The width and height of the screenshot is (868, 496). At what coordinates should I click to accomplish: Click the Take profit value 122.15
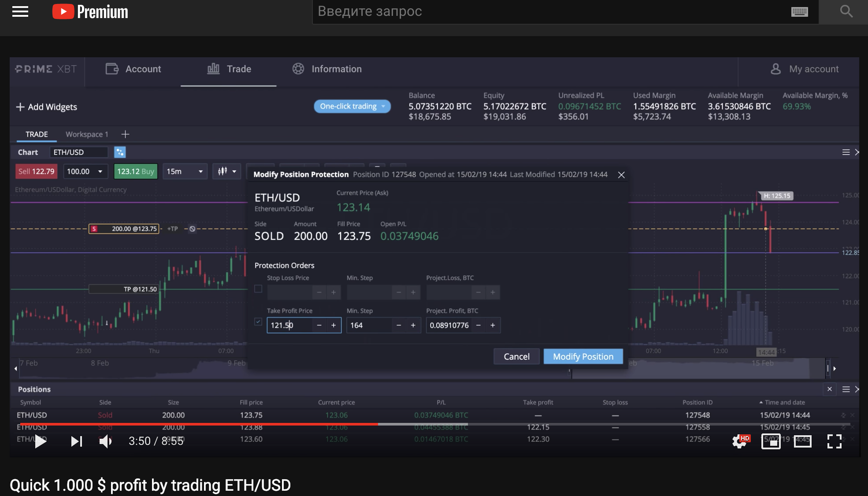538,427
